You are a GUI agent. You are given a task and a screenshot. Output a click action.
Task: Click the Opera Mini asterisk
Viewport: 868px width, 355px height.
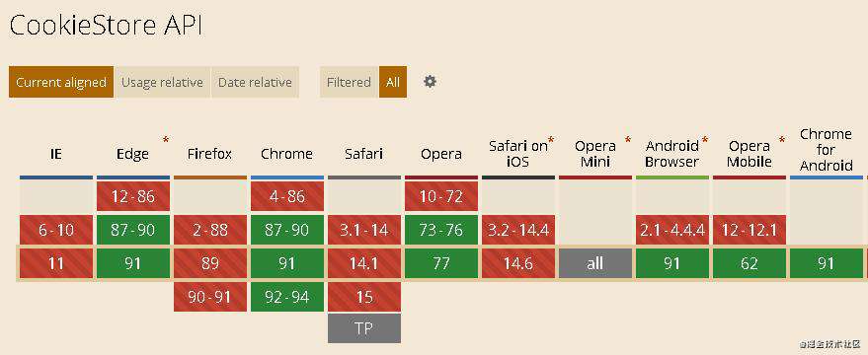(x=628, y=140)
